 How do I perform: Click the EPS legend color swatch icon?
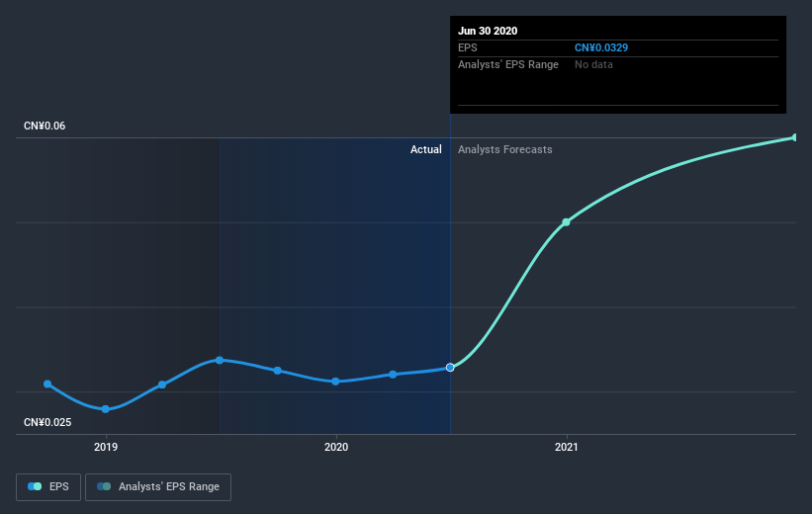[35, 486]
